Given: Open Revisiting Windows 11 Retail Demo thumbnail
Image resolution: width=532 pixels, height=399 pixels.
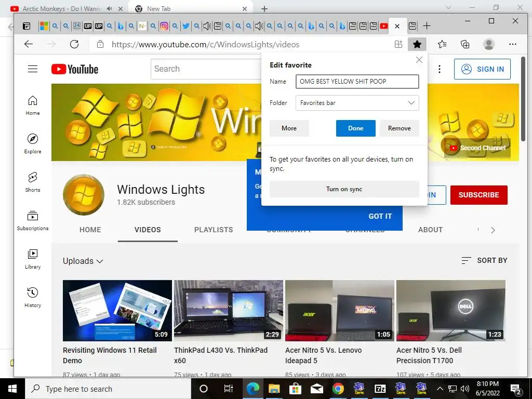Looking at the screenshot, I should 117,311.
